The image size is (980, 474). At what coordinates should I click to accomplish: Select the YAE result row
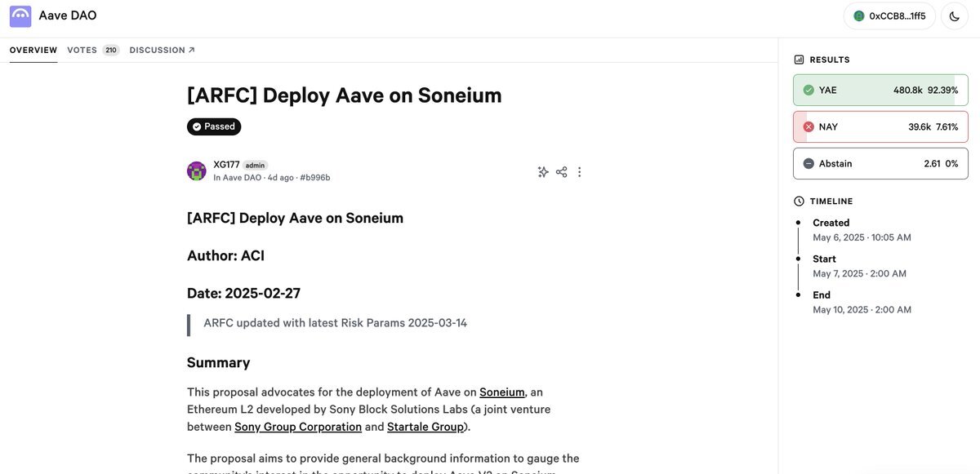(x=880, y=91)
